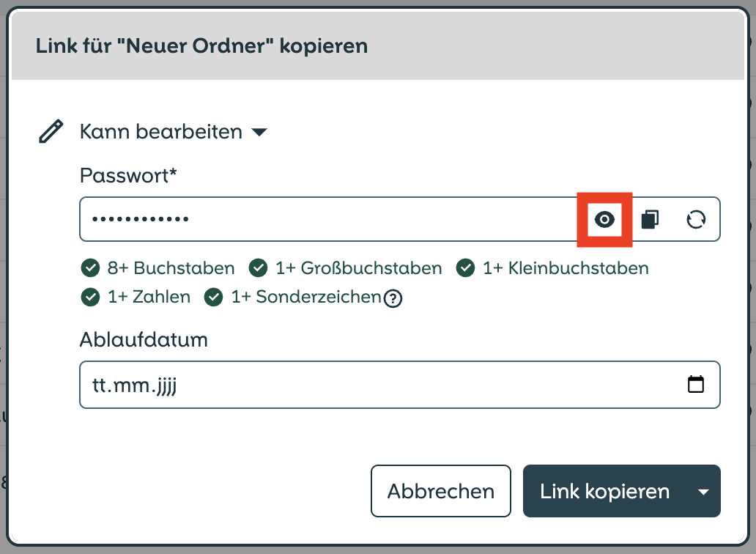Click the pencil icon beside Kann bearbeiten
The height and width of the screenshot is (554, 756).
click(x=51, y=131)
